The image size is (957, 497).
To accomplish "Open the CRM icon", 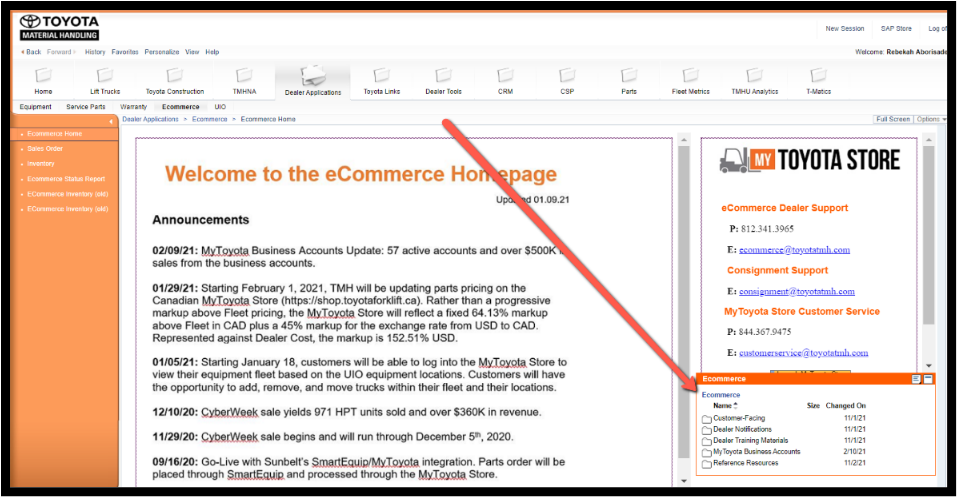I will click(x=505, y=76).
